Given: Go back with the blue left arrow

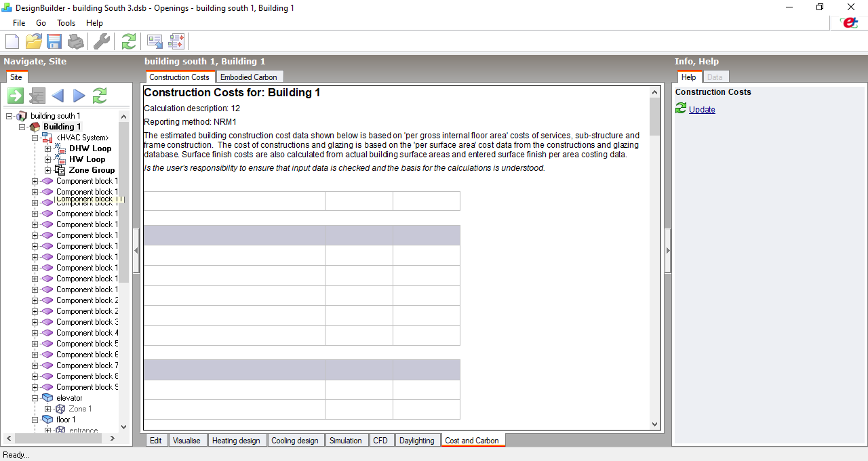Looking at the screenshot, I should pos(58,96).
